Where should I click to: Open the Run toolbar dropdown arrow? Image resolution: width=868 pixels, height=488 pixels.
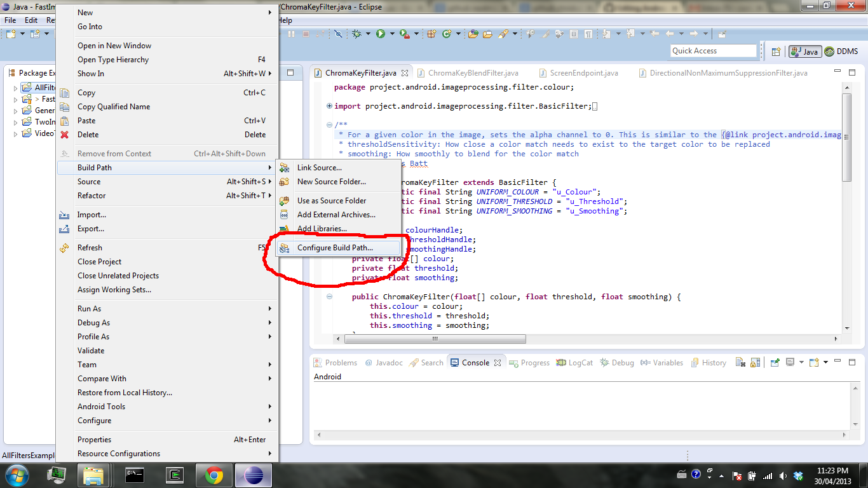click(x=391, y=34)
